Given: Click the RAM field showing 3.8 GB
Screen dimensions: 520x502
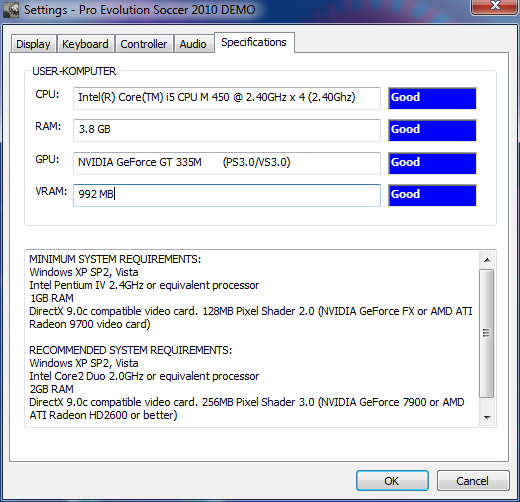Looking at the screenshot, I should pos(227,130).
